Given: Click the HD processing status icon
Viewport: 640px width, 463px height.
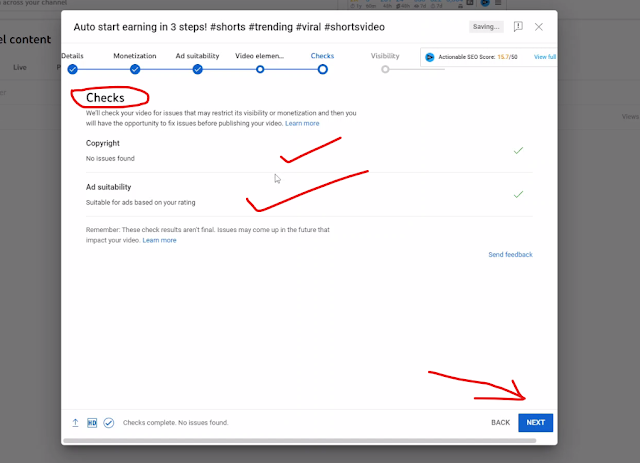Looking at the screenshot, I should (92, 423).
